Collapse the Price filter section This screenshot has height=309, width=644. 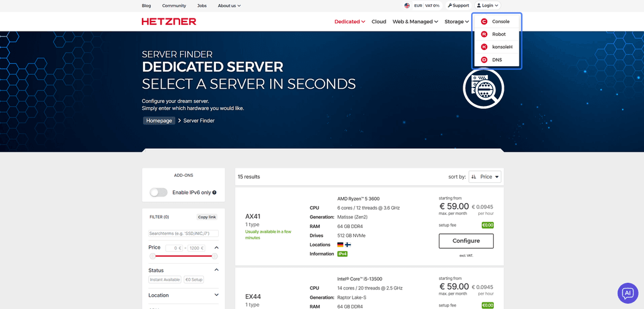[x=216, y=248]
